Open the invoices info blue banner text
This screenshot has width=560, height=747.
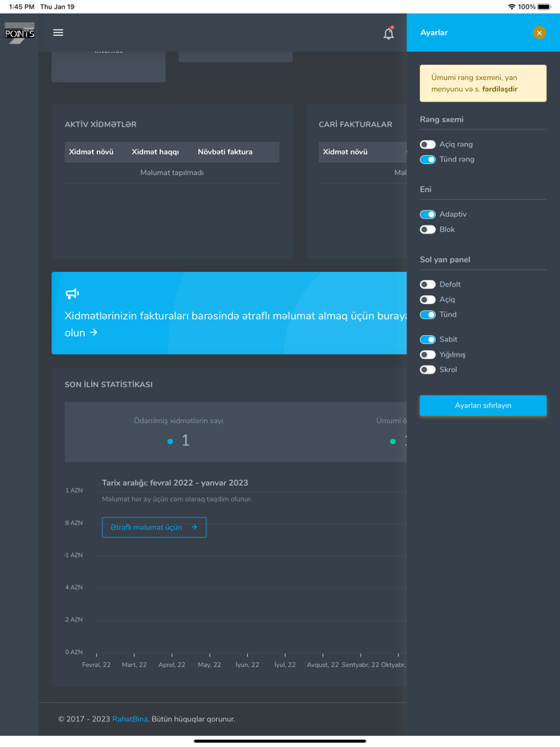[235, 324]
